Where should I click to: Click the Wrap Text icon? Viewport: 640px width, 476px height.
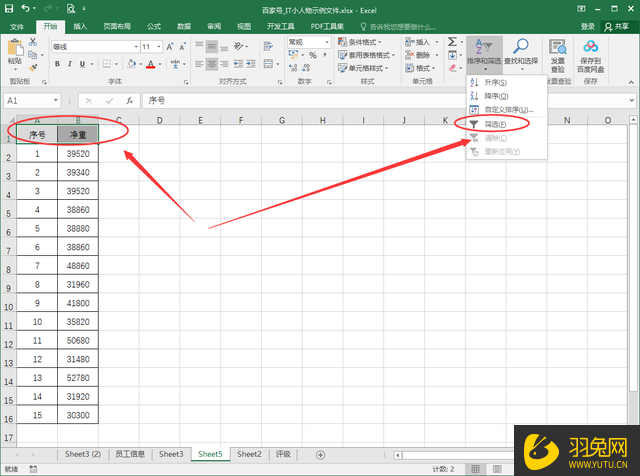click(268, 46)
